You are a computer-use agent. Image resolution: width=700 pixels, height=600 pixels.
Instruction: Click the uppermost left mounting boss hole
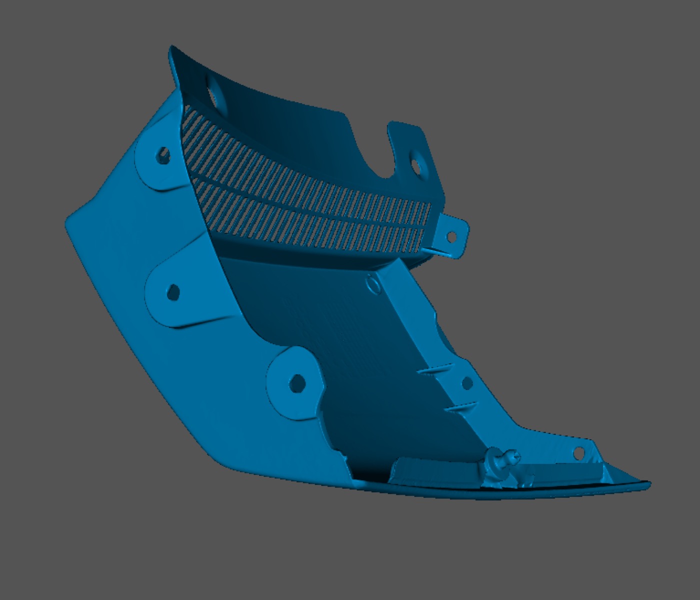163,156
